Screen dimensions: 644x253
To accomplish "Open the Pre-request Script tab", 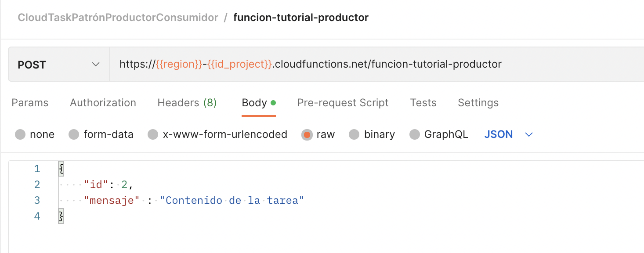I will [343, 103].
